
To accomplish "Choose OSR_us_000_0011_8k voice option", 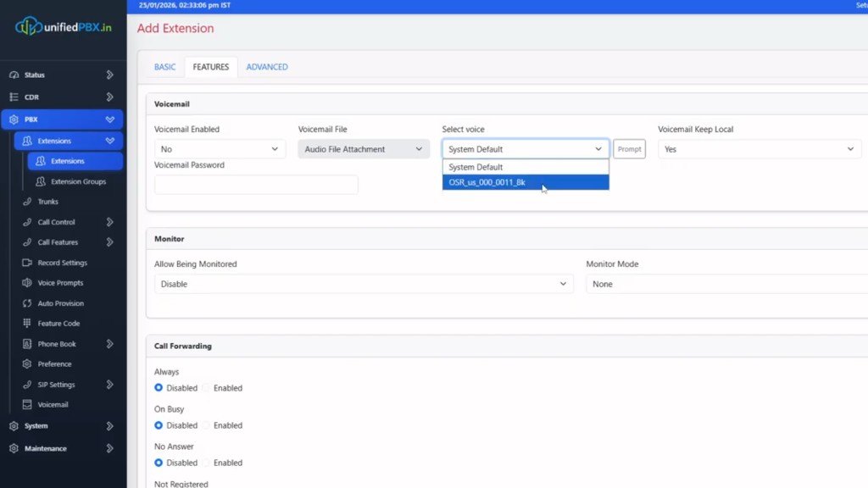I will pyautogui.click(x=526, y=182).
